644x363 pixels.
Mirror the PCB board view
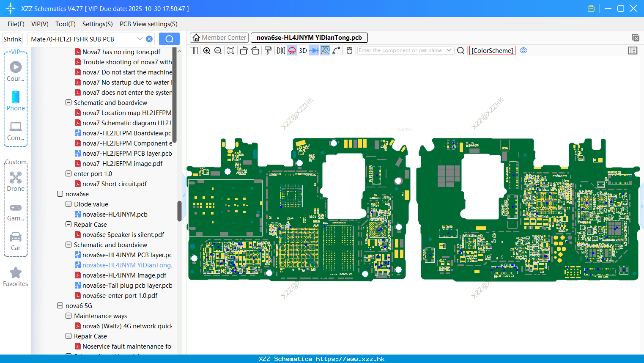coord(281,50)
